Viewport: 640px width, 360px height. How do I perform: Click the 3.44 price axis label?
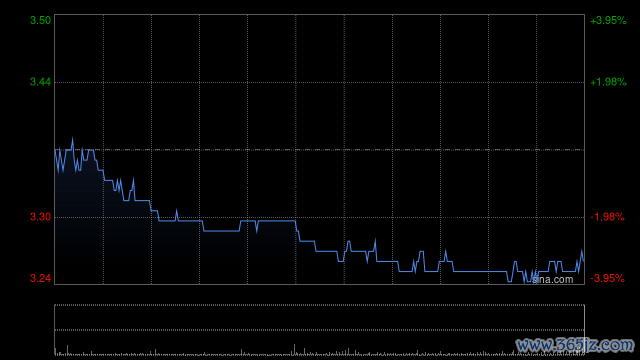pos(40,82)
